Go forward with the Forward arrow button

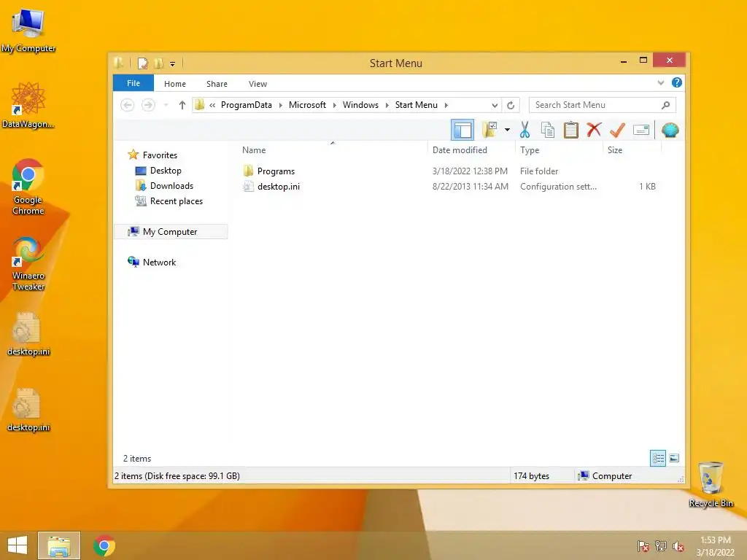(x=148, y=105)
